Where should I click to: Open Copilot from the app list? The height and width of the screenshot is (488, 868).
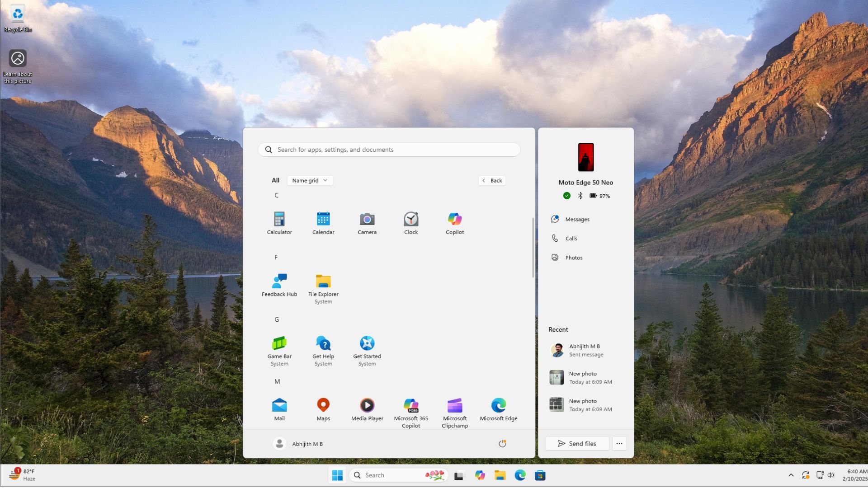[x=454, y=222]
